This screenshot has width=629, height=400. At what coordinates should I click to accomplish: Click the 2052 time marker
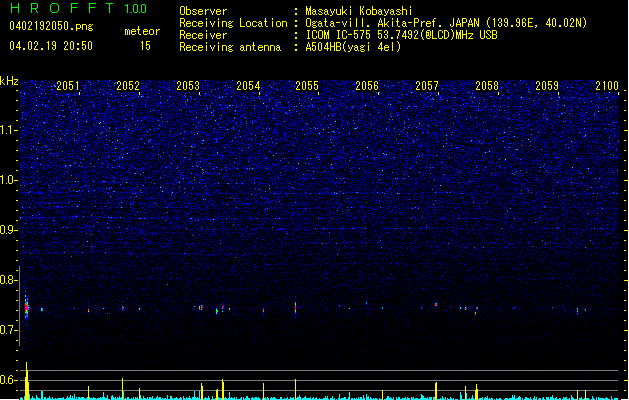(x=128, y=85)
